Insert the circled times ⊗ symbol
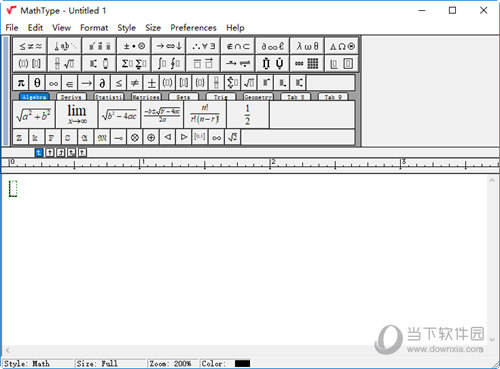Viewport: 500px width, 369px height. point(135,137)
